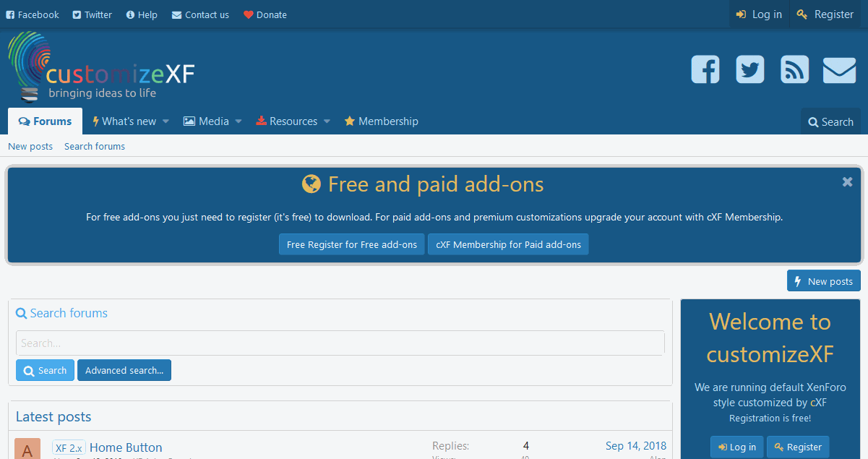Click the envelope icon at the header right
This screenshot has height=459, width=868.
[x=839, y=69]
